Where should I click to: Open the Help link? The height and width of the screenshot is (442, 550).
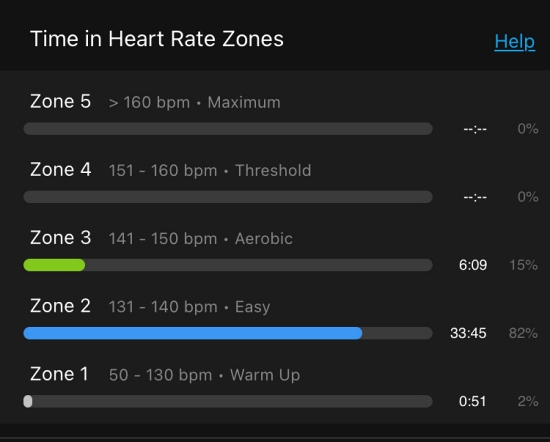point(515,42)
